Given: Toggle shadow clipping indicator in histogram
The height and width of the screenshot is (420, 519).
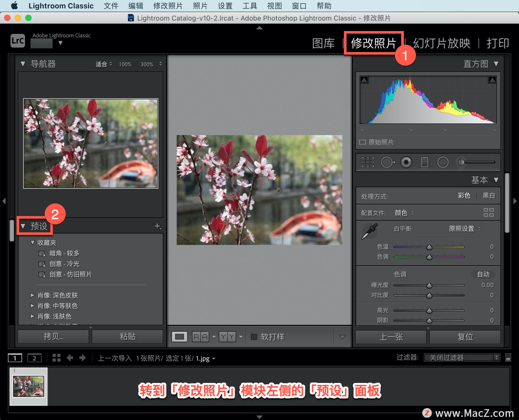Looking at the screenshot, I should [364, 79].
